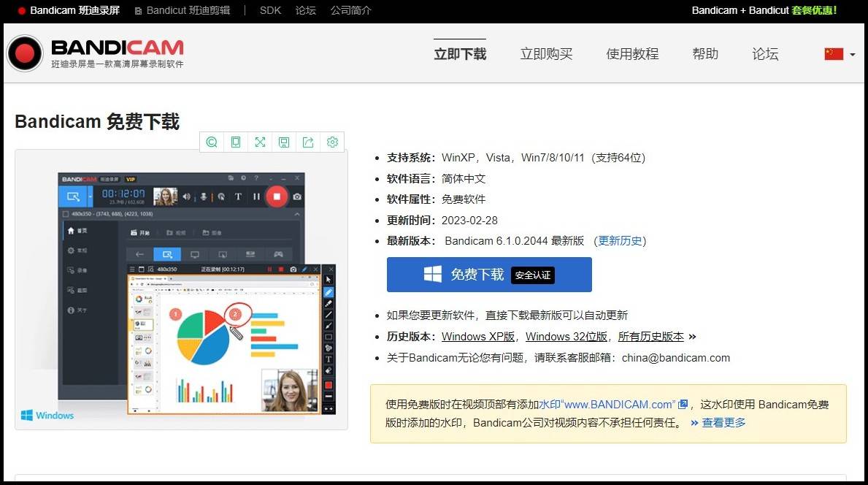Viewport: 868px width, 485px height.
Task: Click the round Bandicam logo icon
Action: tap(24, 54)
